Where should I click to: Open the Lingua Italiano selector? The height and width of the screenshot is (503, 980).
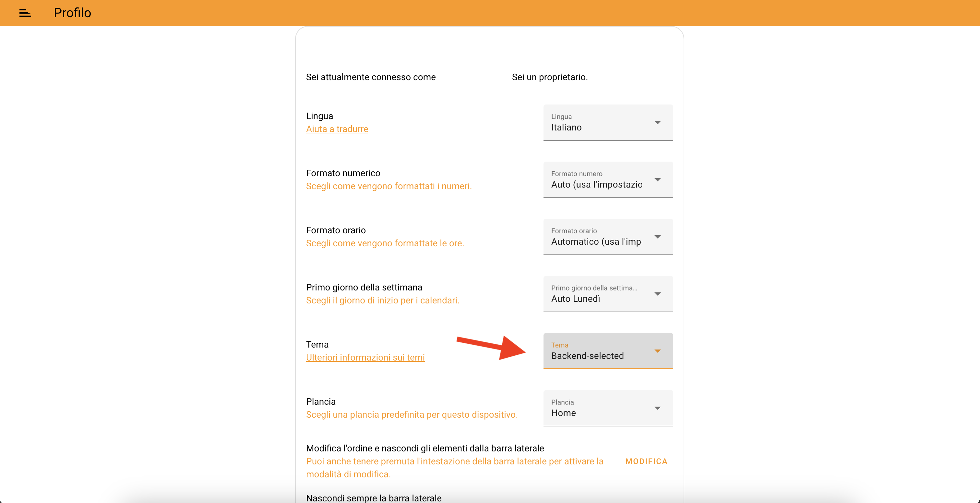[608, 123]
